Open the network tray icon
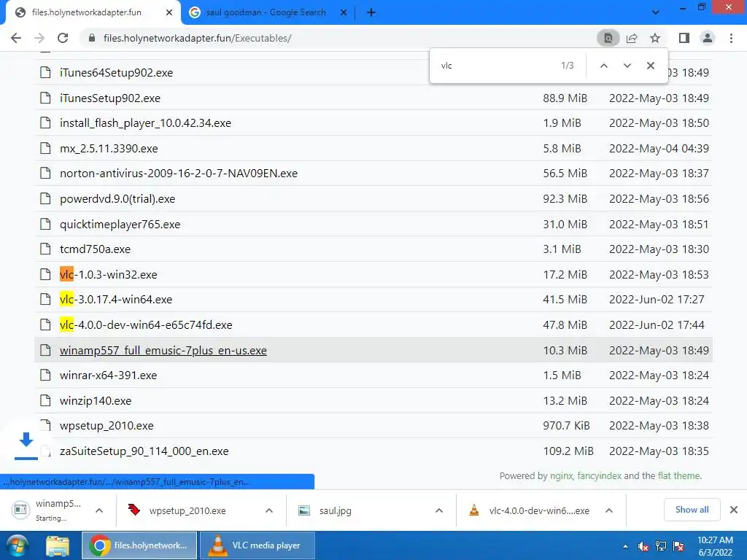The height and width of the screenshot is (560, 747). click(x=661, y=546)
